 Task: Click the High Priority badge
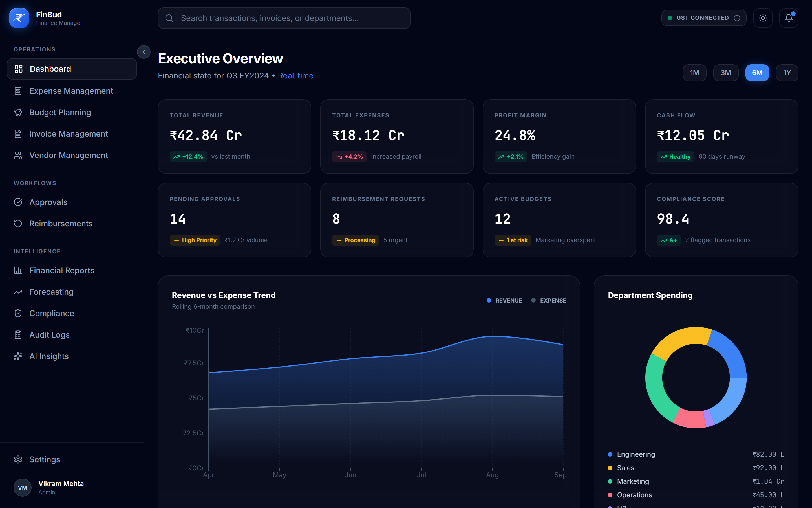[195, 240]
